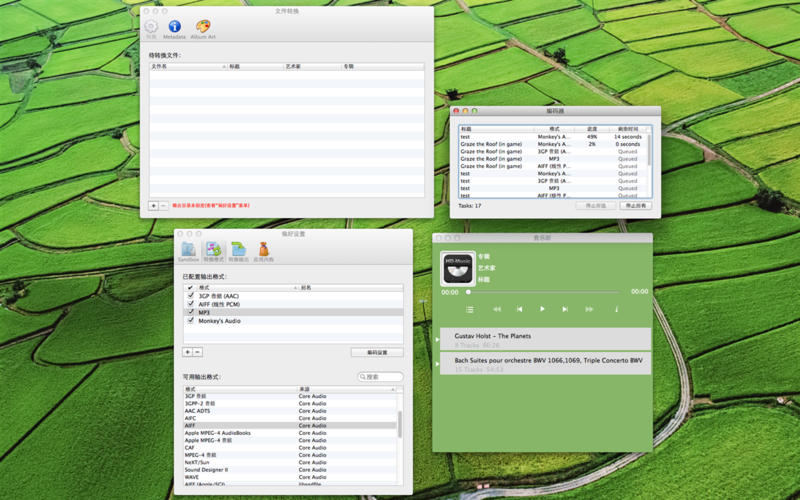
Task: Open the Sandbox preferences pane
Action: [x=188, y=251]
